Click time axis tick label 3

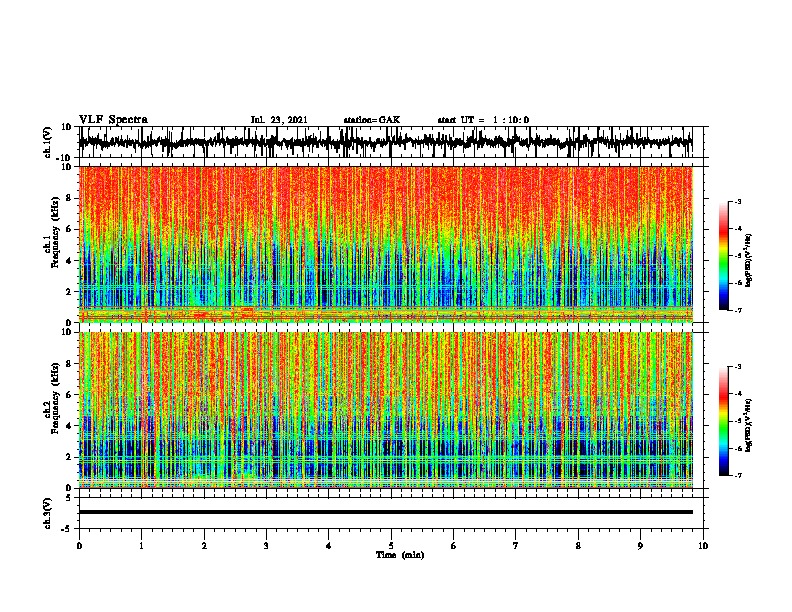click(266, 546)
